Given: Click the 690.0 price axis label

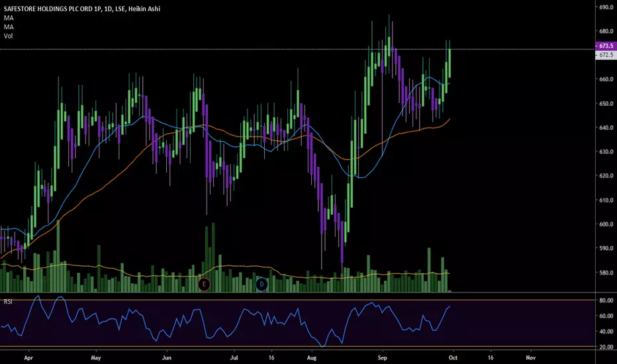Looking at the screenshot, I should (x=606, y=7).
